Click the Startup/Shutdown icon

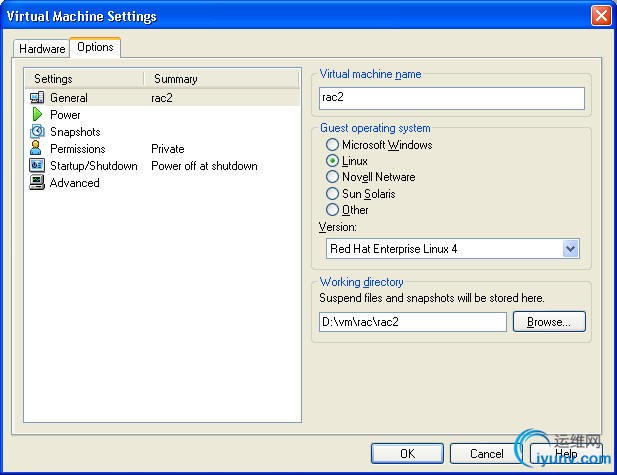tap(37, 165)
